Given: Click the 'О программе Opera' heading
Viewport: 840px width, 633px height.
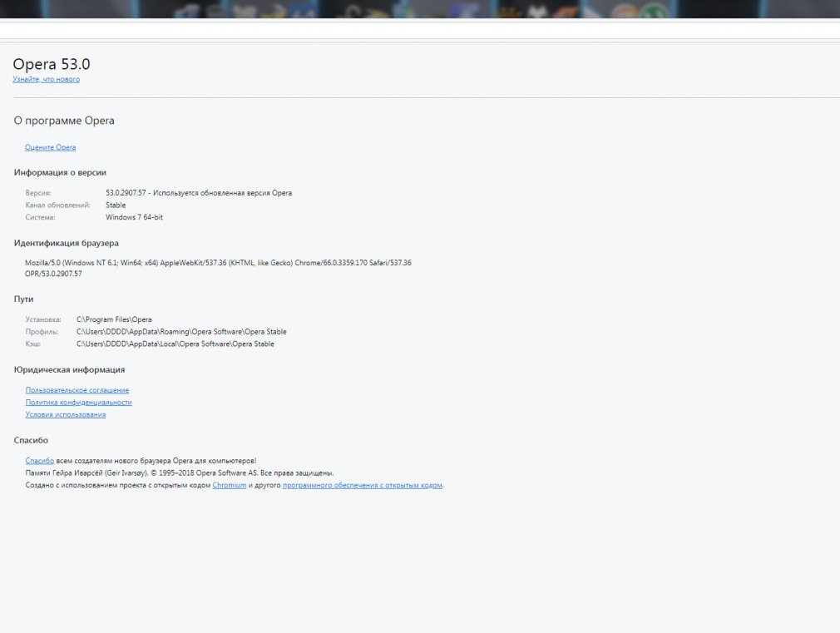Looking at the screenshot, I should (x=64, y=121).
